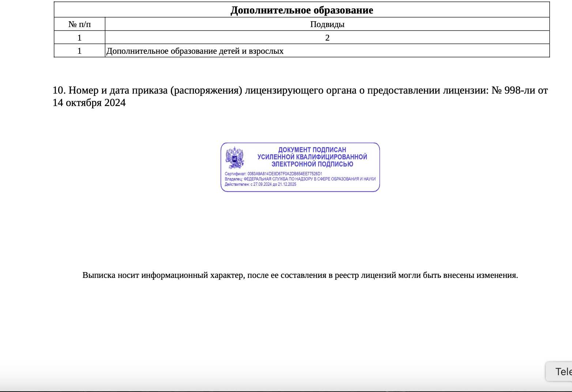Click the Действителен validity dates line
This screenshot has height=392, width=572.
tap(260, 184)
